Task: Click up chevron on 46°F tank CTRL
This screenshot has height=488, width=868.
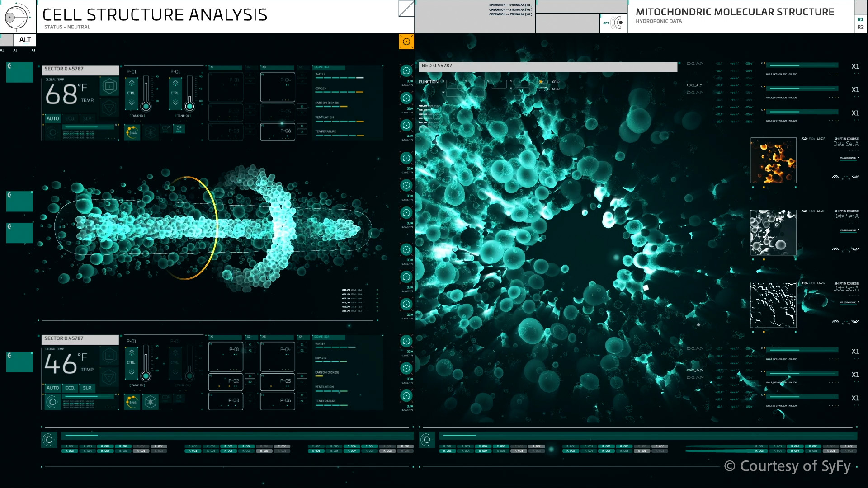Action: [132, 352]
